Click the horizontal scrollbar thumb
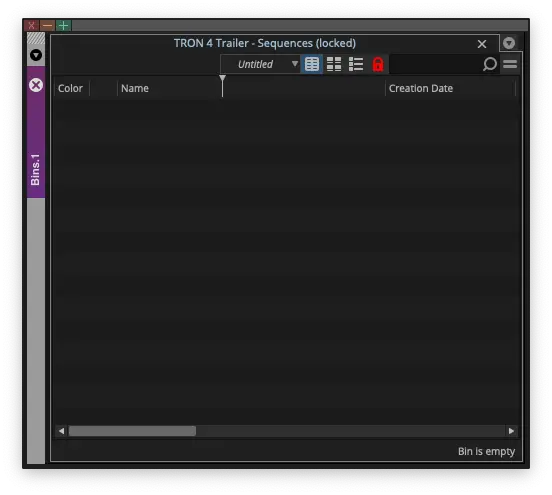The image size is (552, 495). [x=132, y=431]
